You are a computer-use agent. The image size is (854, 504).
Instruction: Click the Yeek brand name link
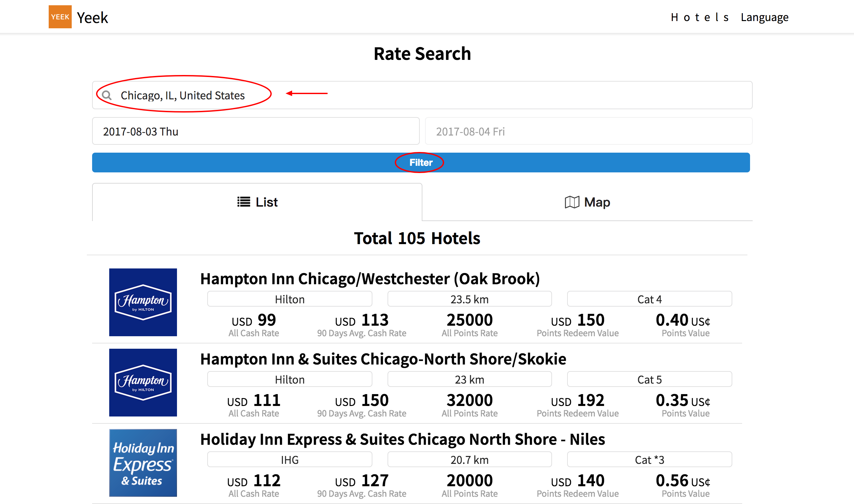point(92,18)
